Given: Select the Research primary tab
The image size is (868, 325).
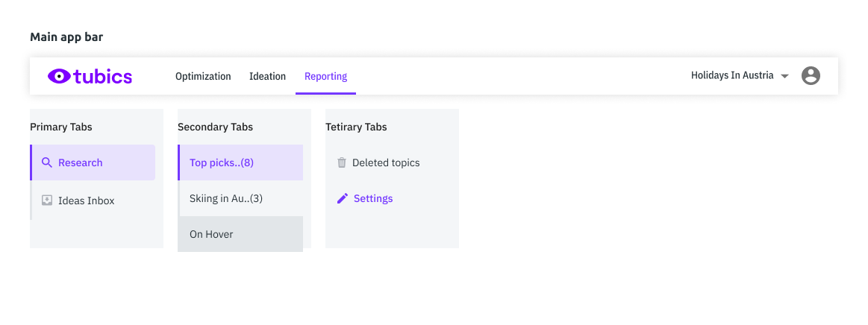Looking at the screenshot, I should point(81,162).
